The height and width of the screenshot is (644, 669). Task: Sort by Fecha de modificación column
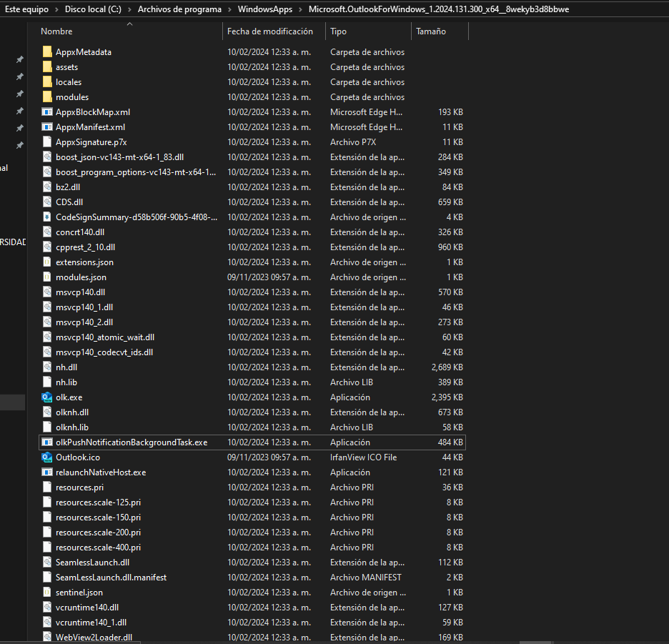pyautogui.click(x=269, y=31)
